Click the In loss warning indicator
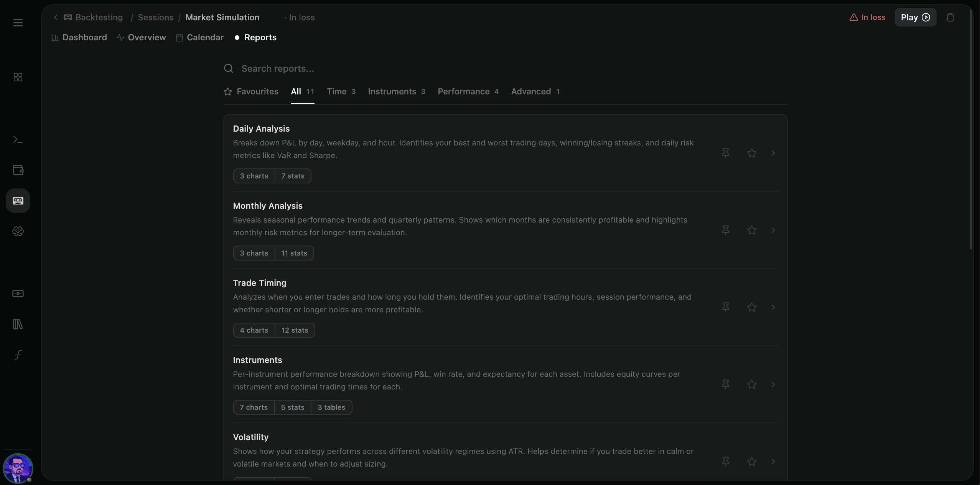Screen dimensions: 980x485 pos(867,17)
